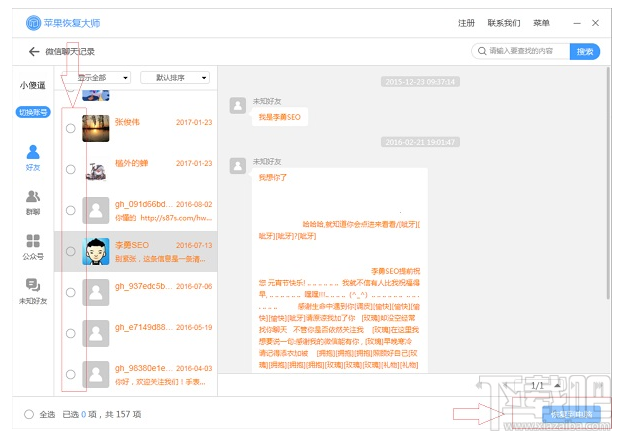Click gh_937edc5b's default avatar
The width and height of the screenshot is (619, 436).
(x=96, y=292)
